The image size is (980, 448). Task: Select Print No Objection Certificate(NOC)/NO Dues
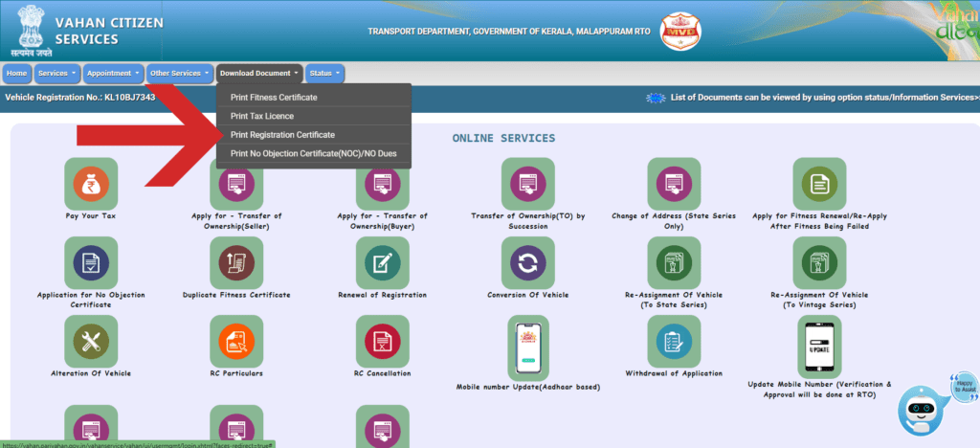pos(314,154)
